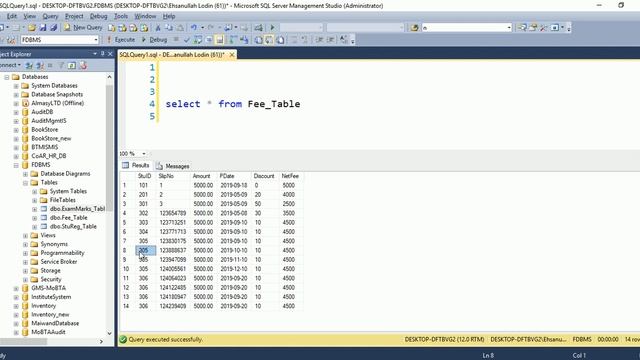The image size is (640, 360).
Task: Select the Results tab
Action: coord(136,165)
